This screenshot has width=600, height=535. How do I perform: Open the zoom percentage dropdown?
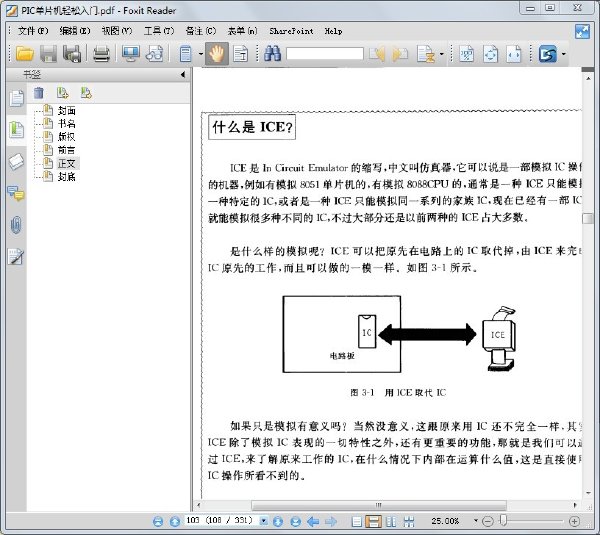click(x=476, y=520)
